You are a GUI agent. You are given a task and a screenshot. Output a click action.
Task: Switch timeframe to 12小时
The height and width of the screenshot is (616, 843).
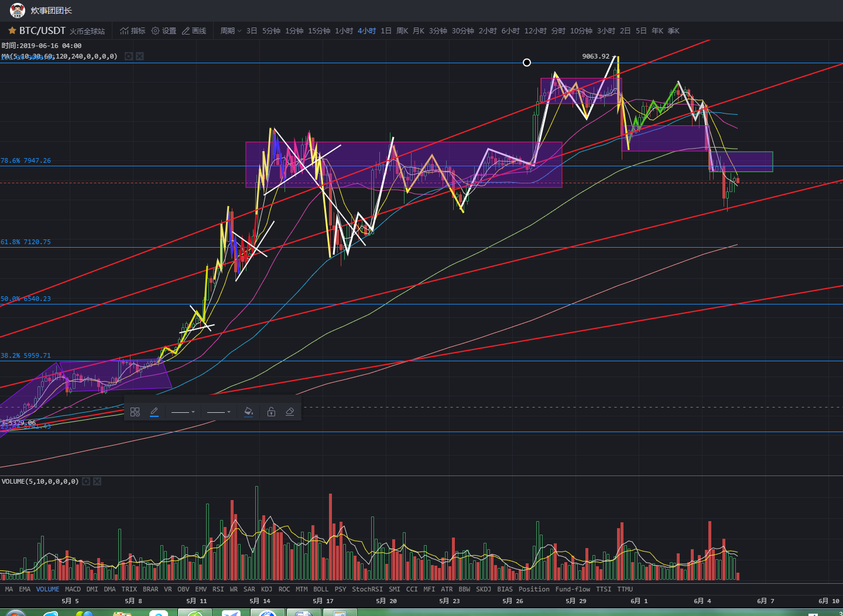click(x=536, y=30)
